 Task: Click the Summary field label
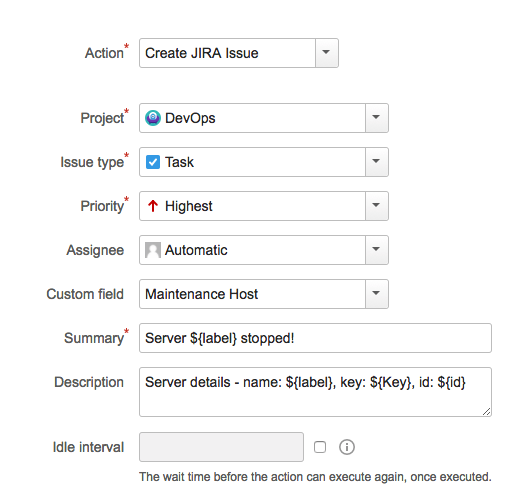[x=94, y=338]
